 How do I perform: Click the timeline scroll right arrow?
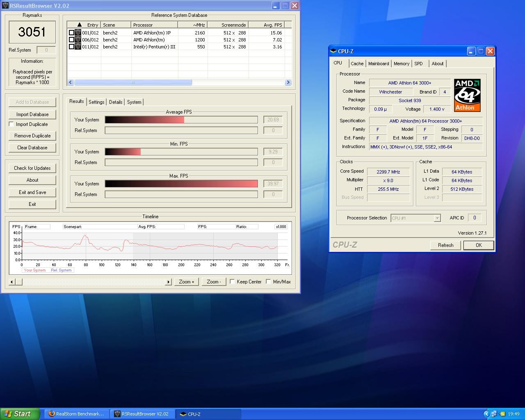169,282
